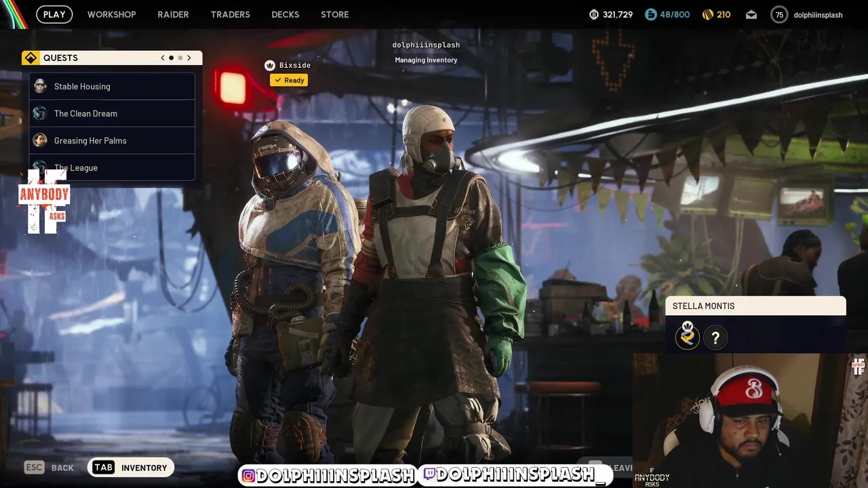The image size is (868, 488).
Task: Open the PLAY menu tab
Action: [x=54, y=14]
